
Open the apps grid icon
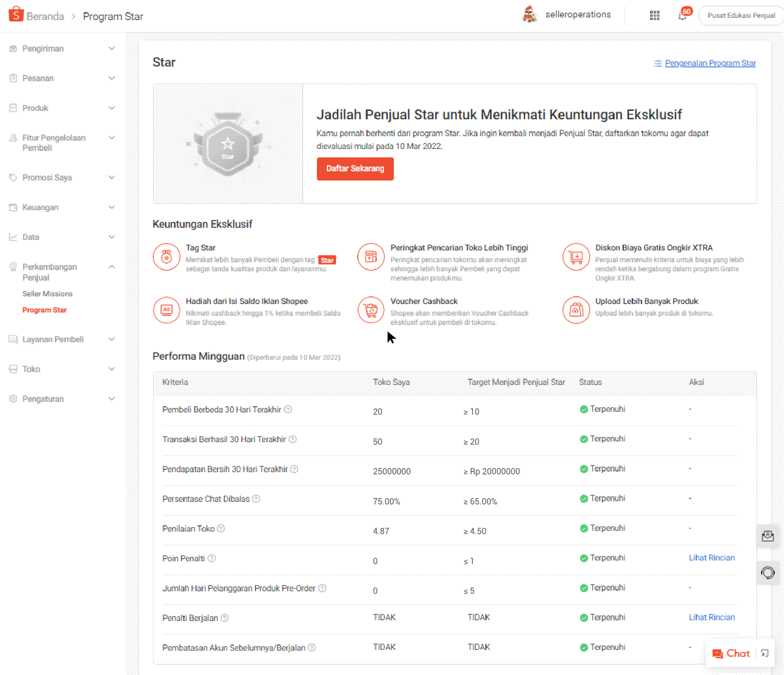(654, 15)
